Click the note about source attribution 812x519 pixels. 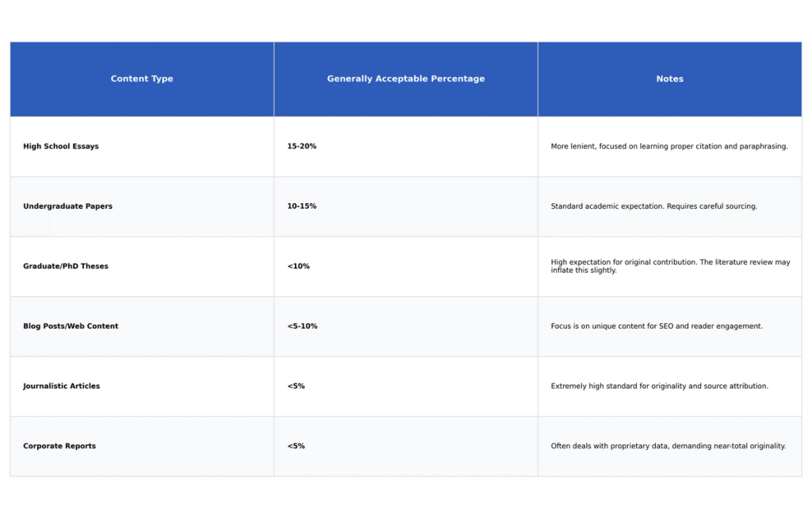pos(670,386)
